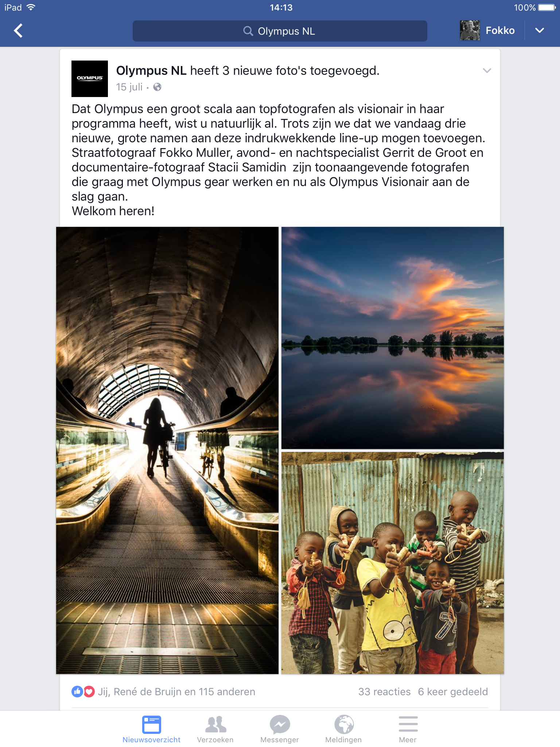Open the tunnel escalator photo
The width and height of the screenshot is (560, 747).
pyautogui.click(x=167, y=450)
